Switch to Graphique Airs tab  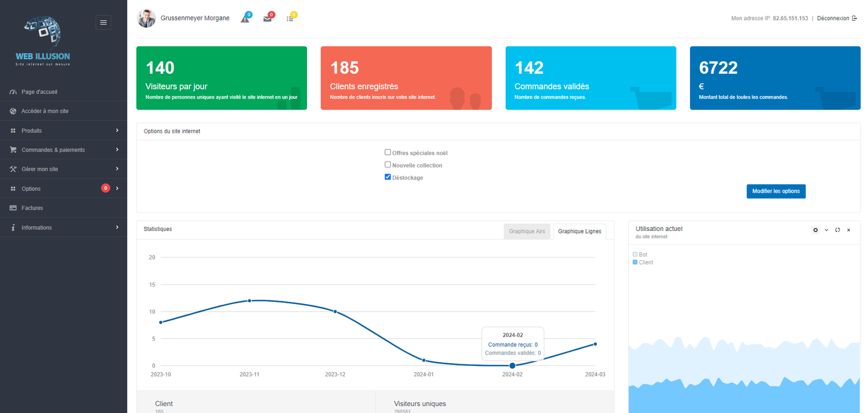(x=527, y=231)
